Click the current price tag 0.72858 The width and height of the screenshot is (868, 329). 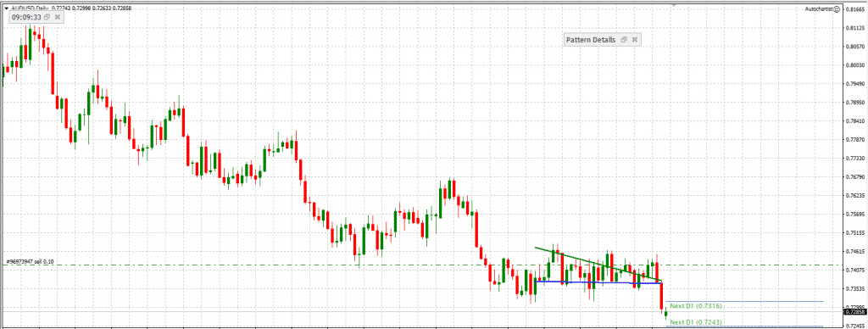point(855,312)
